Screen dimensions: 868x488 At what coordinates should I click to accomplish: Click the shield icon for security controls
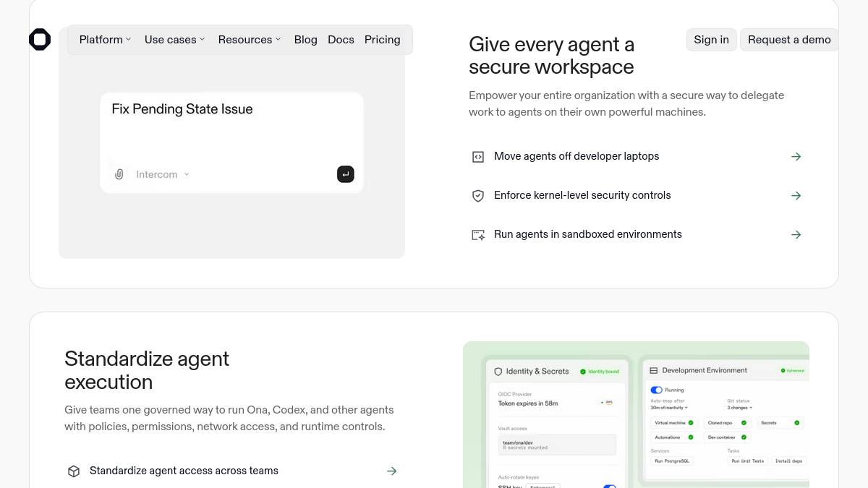pyautogui.click(x=478, y=195)
